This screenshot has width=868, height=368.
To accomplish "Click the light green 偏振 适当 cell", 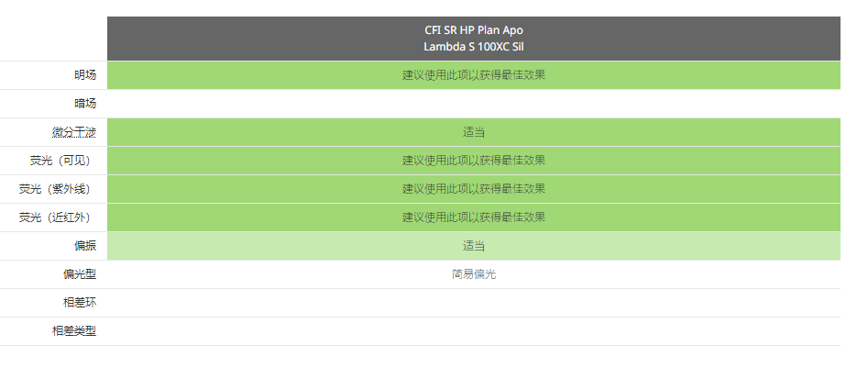I will [x=474, y=246].
